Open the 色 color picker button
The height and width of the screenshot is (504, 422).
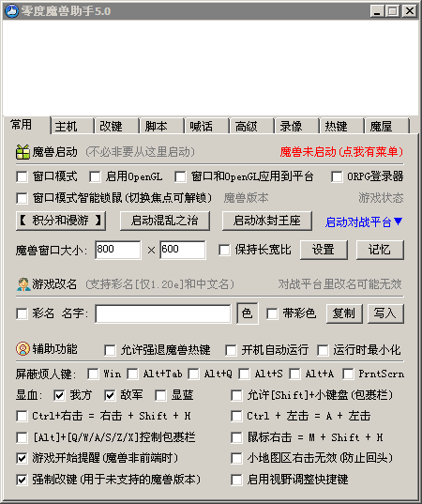click(x=248, y=313)
